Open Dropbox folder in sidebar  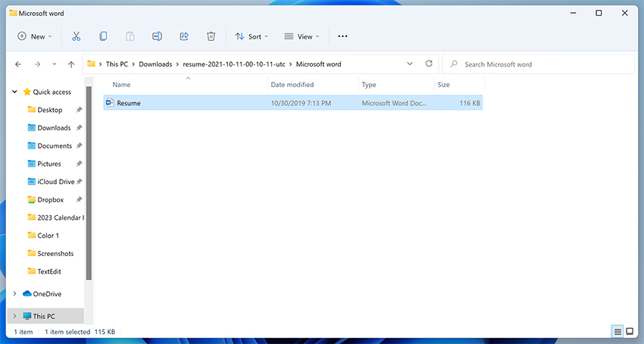(51, 200)
